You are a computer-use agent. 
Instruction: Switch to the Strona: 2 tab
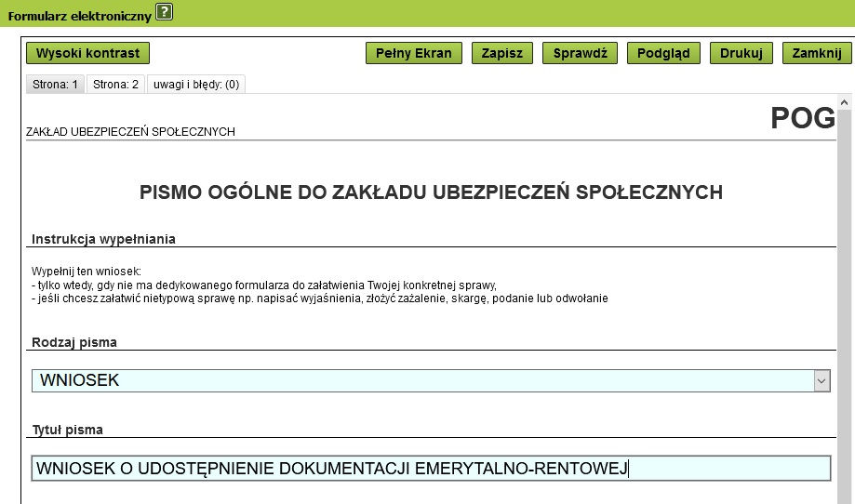(115, 85)
